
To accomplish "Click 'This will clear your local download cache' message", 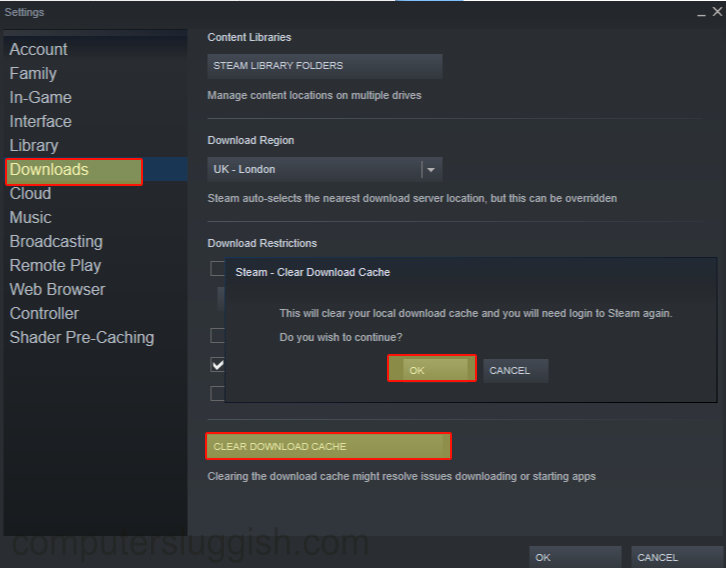I will pyautogui.click(x=476, y=313).
